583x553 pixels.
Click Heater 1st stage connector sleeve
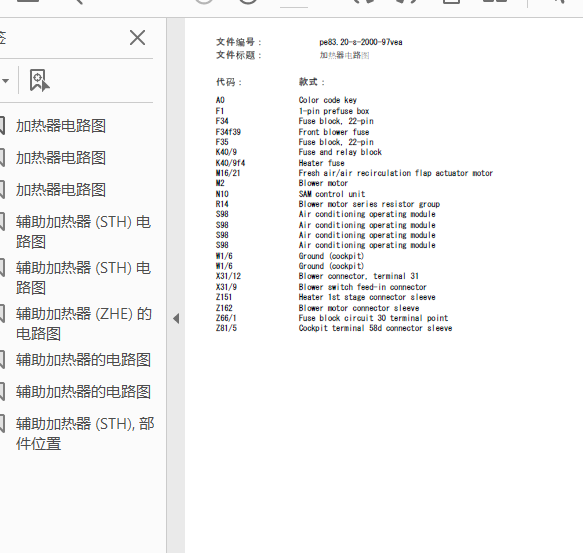tap(367, 297)
